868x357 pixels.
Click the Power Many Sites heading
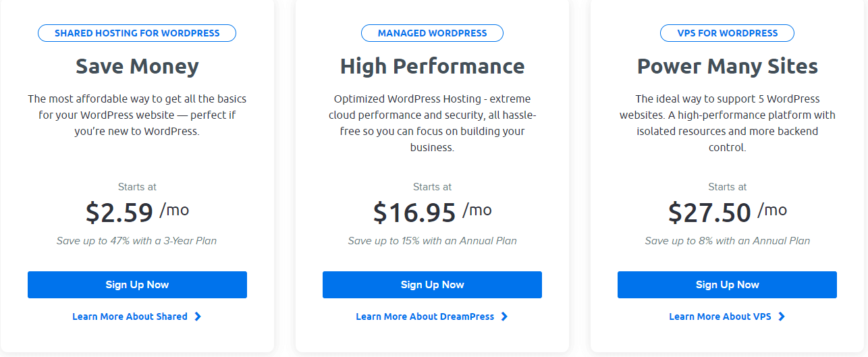point(727,66)
